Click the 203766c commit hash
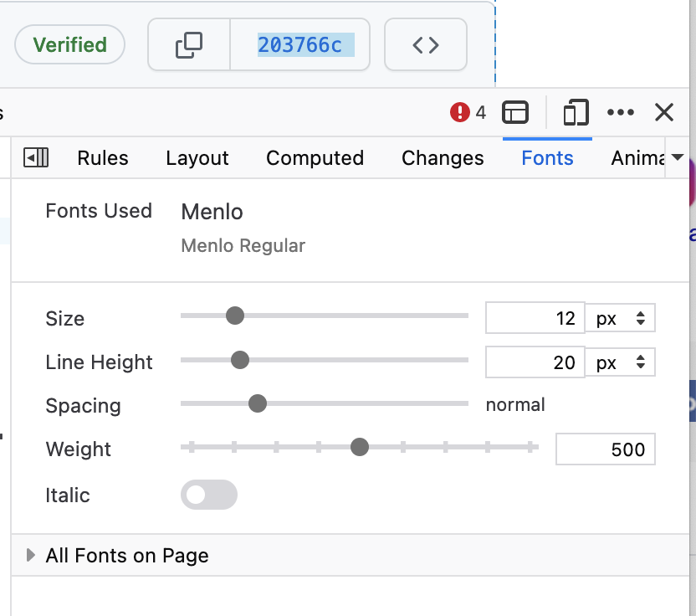 coord(300,45)
